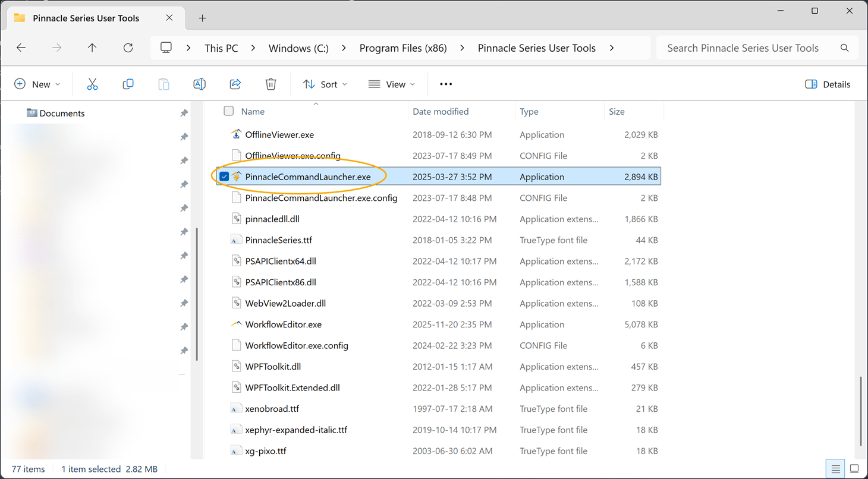Screen dimensions: 868x479
Task: Toggle the Details pane button
Action: coord(828,84)
